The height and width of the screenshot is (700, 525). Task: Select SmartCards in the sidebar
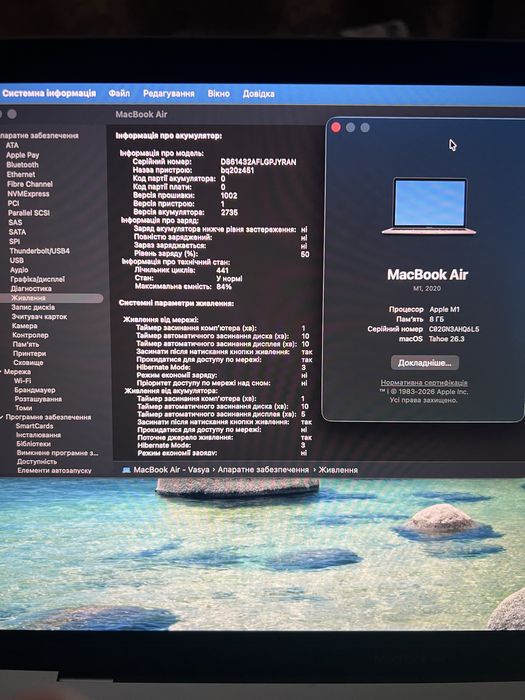click(34, 426)
